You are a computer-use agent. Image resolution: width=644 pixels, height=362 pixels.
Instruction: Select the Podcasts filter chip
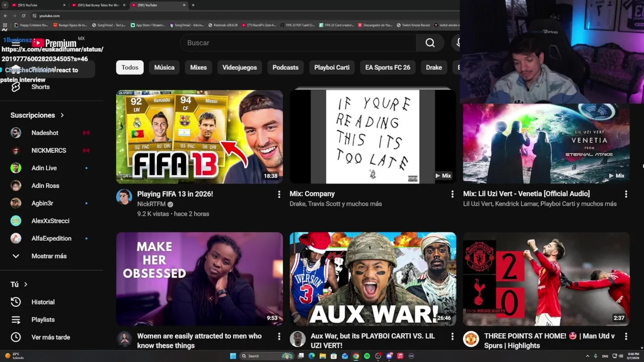pyautogui.click(x=285, y=67)
